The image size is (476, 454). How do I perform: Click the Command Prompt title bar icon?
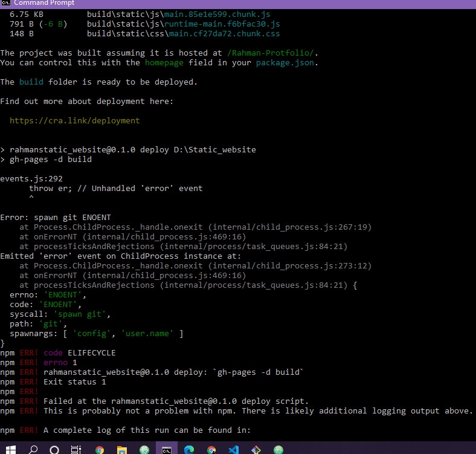pos(6,3)
